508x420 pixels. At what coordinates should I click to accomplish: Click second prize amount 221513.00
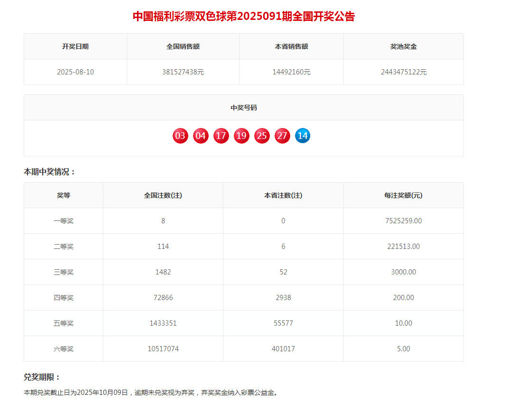[403, 247]
